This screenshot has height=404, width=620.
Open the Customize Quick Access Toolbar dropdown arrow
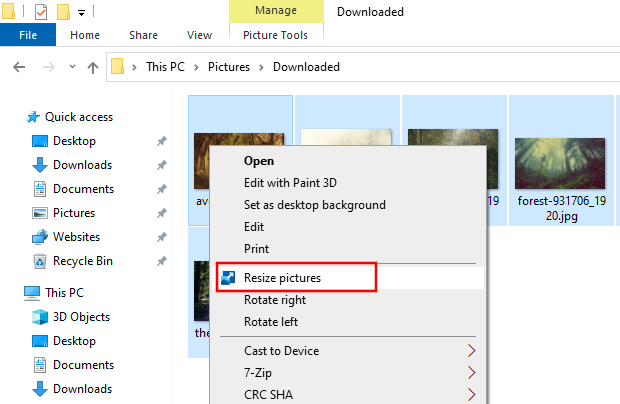tap(81, 13)
